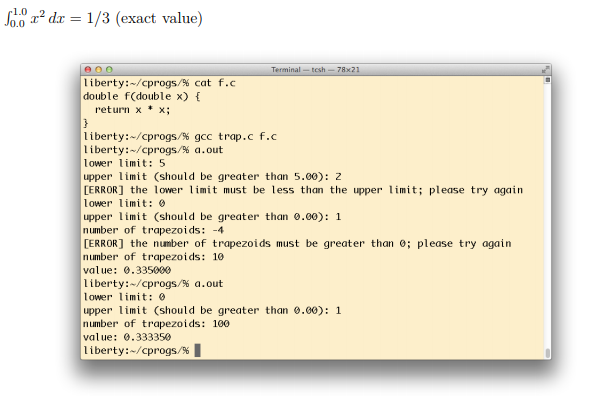
Task: Click the 'gcc trap.c f.c' command line
Action: (180, 136)
